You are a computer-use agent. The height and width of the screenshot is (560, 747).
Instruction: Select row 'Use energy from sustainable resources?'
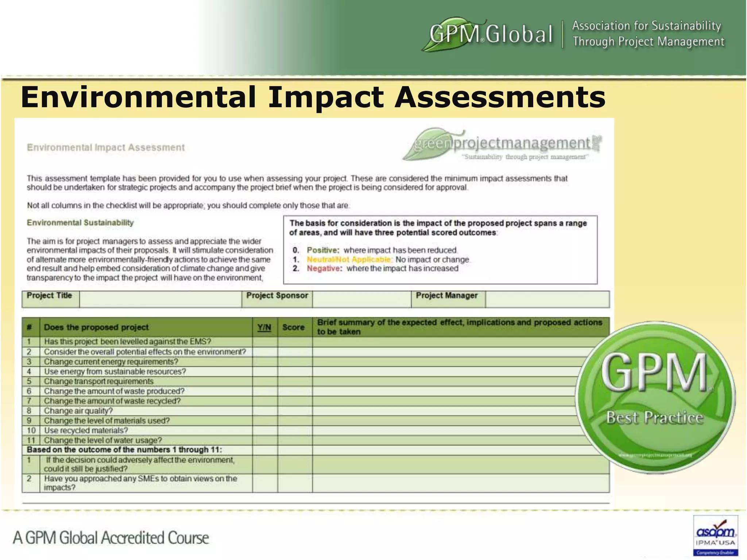[x=316, y=372]
